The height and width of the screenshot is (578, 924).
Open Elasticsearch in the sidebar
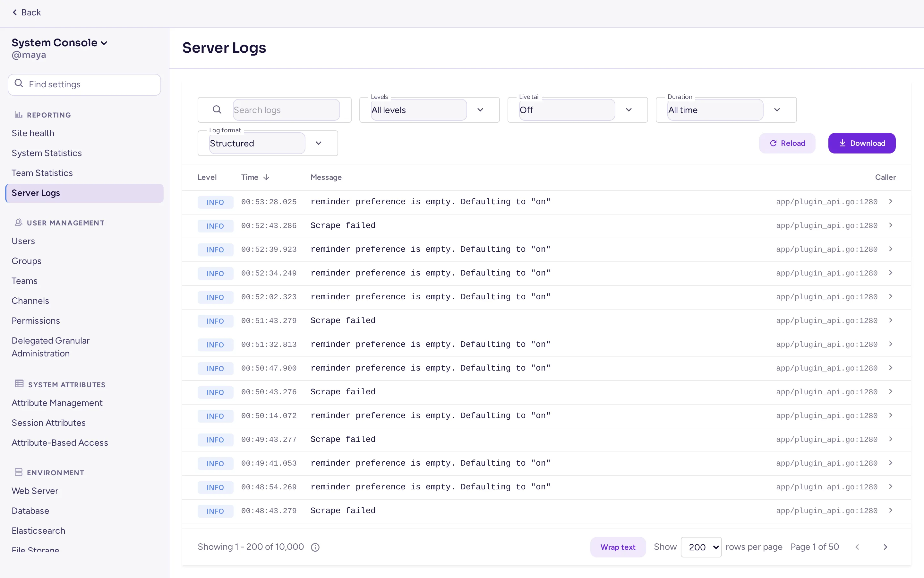point(38,530)
